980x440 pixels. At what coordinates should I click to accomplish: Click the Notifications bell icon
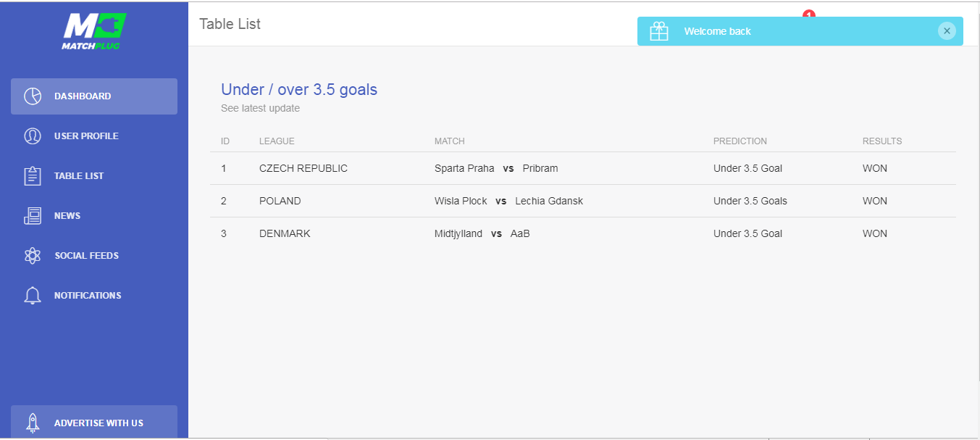[x=32, y=296]
